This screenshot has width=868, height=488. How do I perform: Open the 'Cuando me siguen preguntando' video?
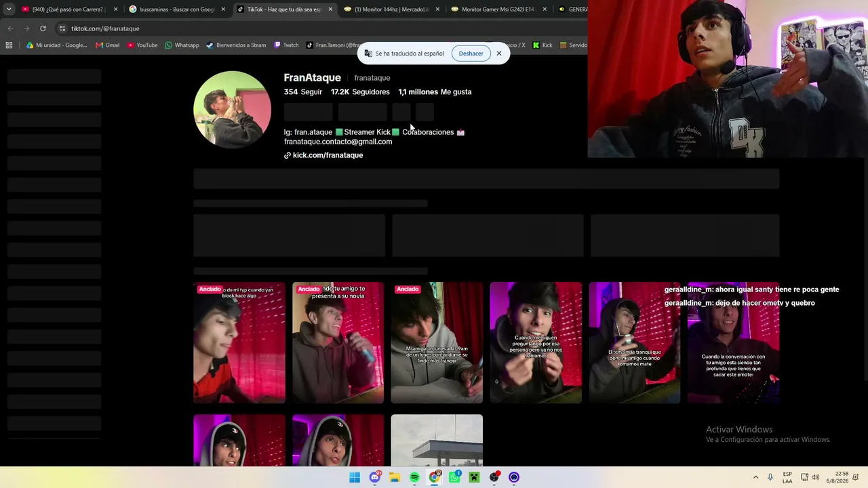[x=536, y=343]
